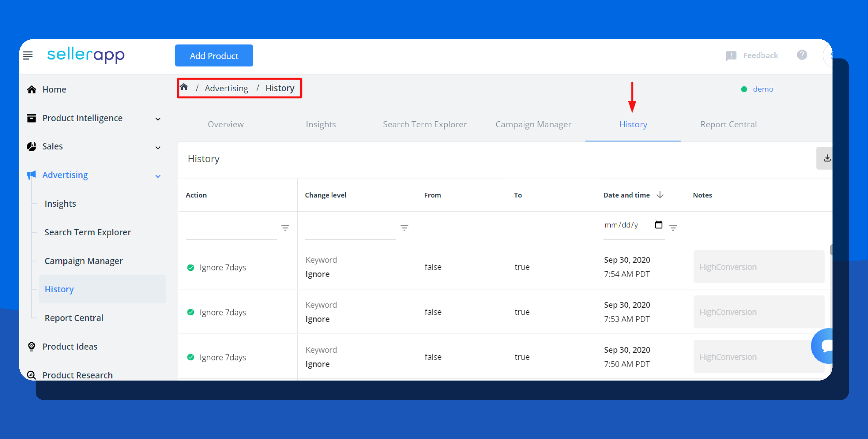Expand the Product Intelligence chevron
Viewport: 868px width, 439px height.
158,119
